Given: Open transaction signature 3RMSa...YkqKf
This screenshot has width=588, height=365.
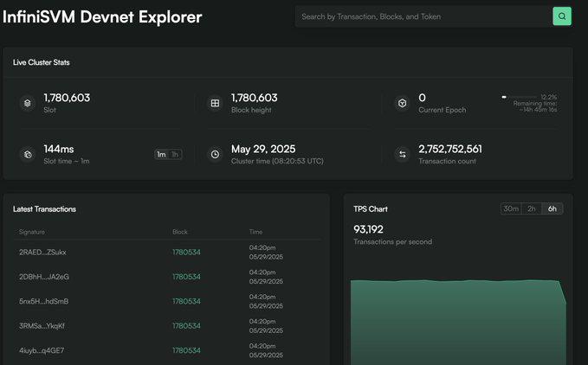Looking at the screenshot, I should 42,326.
